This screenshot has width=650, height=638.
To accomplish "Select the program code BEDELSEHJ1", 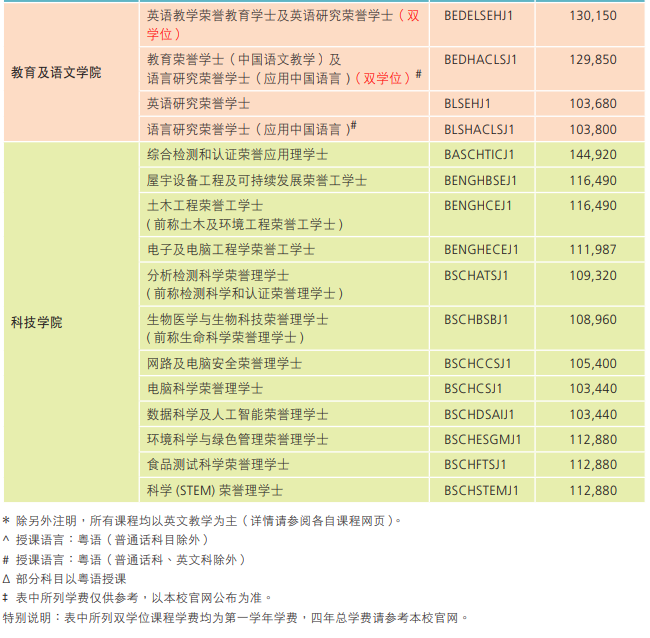I will coord(478,15).
